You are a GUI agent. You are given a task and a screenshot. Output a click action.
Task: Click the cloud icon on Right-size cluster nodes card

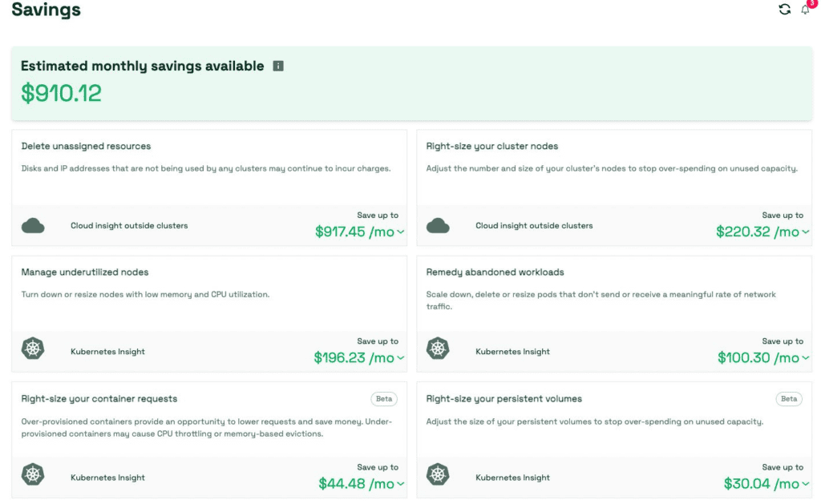pyautogui.click(x=439, y=226)
